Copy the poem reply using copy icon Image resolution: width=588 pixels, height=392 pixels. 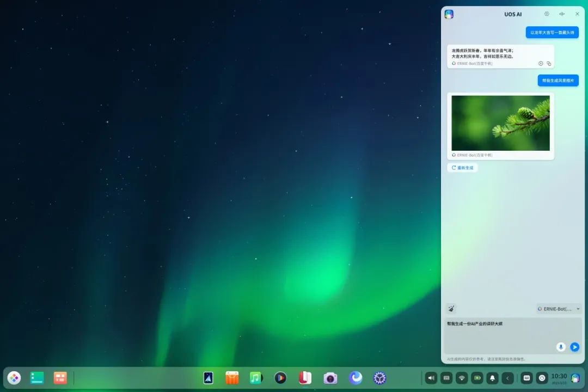pyautogui.click(x=549, y=64)
